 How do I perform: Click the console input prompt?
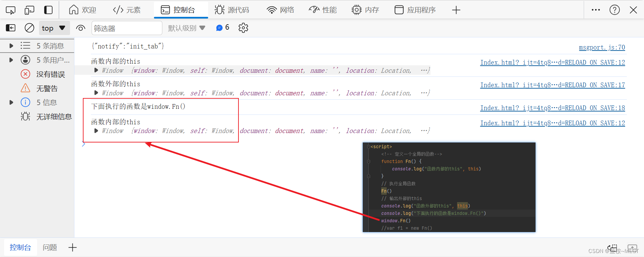pos(354,144)
